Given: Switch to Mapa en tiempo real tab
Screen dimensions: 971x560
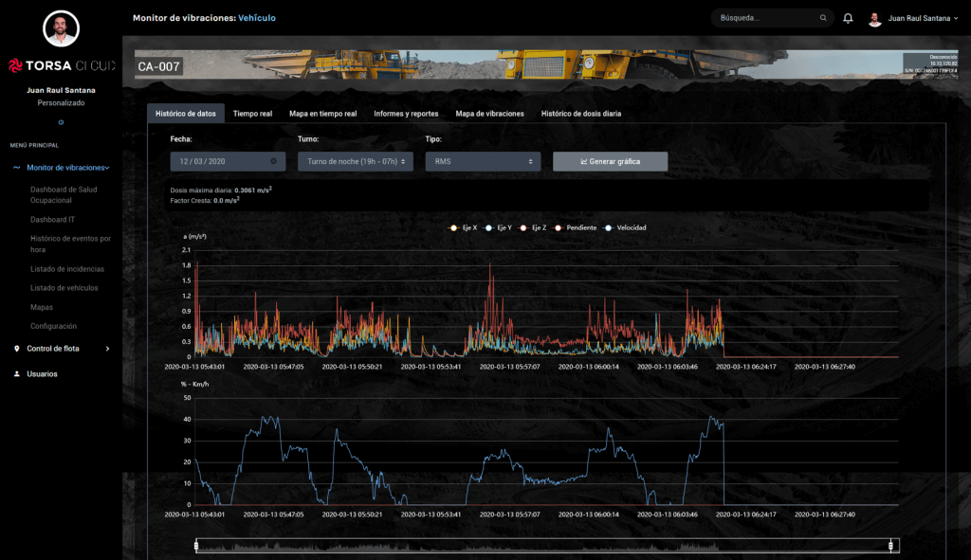Looking at the screenshot, I should tap(322, 114).
